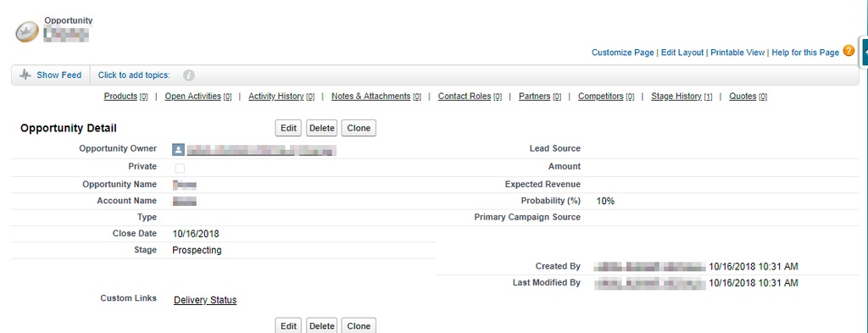Open Printable View link
Image resolution: width=868 pixels, height=333 pixels.
(737, 53)
